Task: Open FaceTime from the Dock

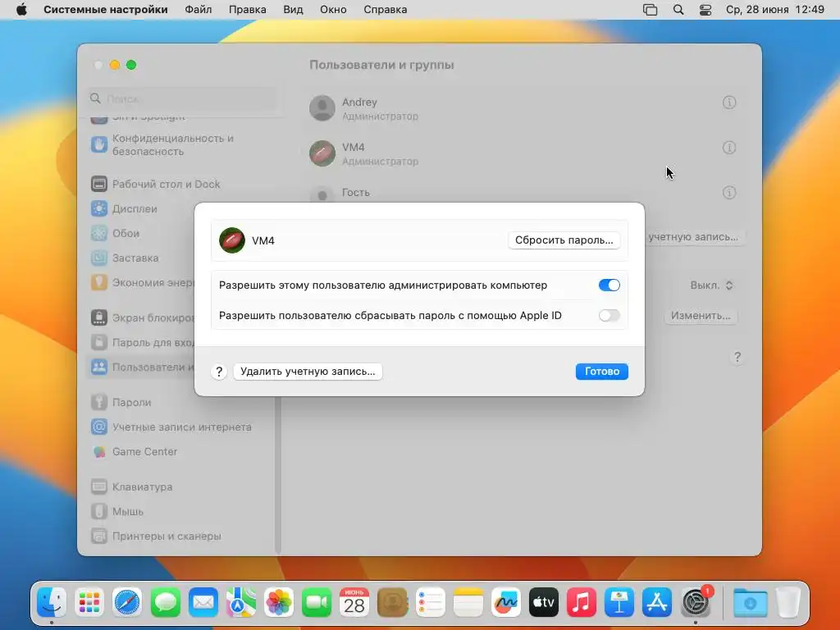Action: (x=317, y=602)
